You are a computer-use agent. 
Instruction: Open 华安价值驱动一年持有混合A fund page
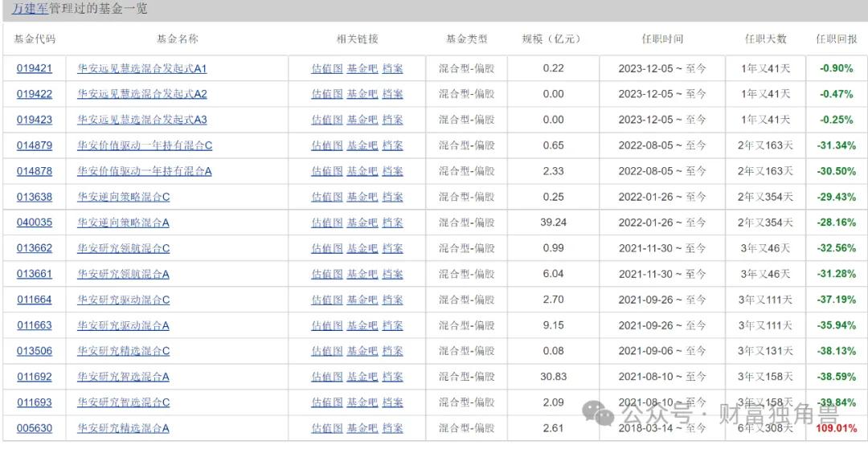[x=145, y=171]
